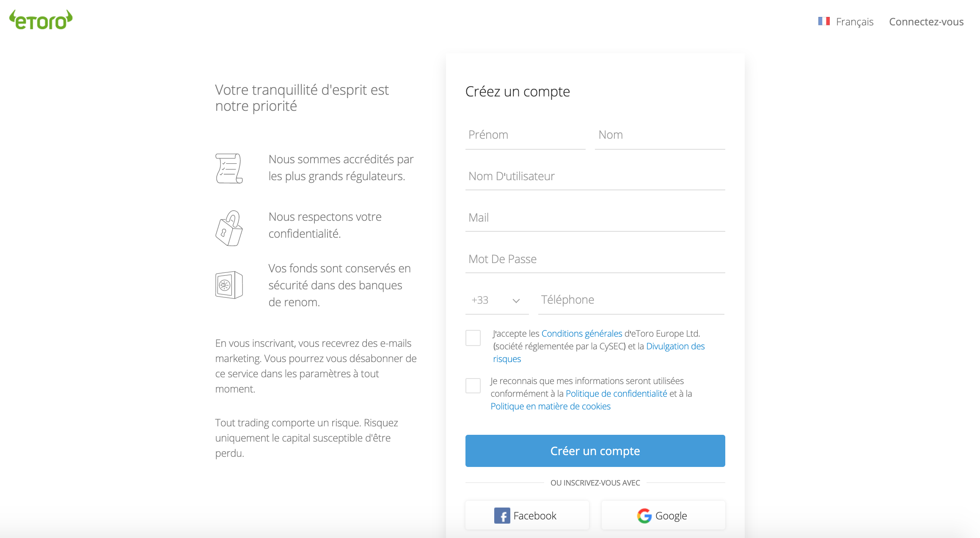Click the Google logo icon
This screenshot has height=538, width=980.
click(x=644, y=516)
